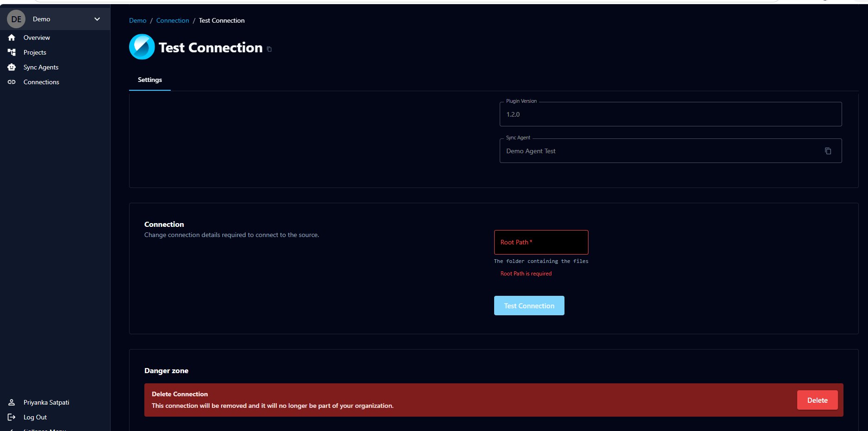Click 'Test Connection' in the breadcrumb
Image resolution: width=868 pixels, height=431 pixels.
222,20
